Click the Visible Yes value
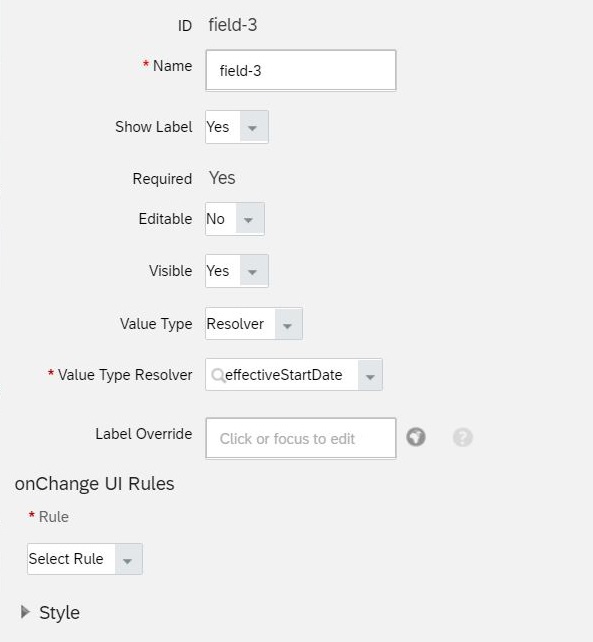593x642 pixels. [217, 271]
